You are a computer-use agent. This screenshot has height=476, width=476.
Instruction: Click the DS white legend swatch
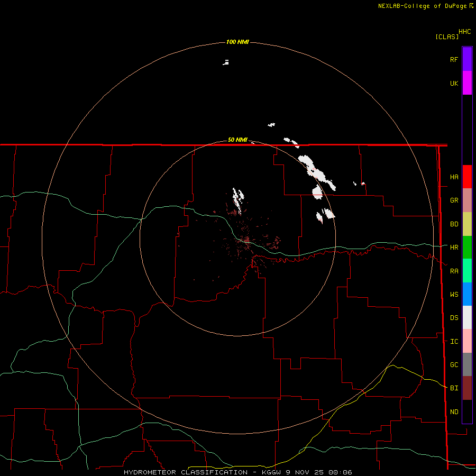[467, 317]
